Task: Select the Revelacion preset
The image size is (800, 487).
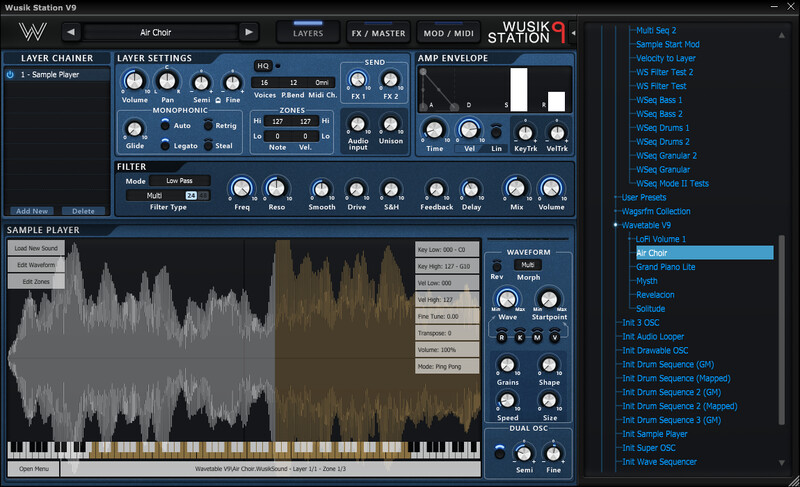Action: click(x=655, y=295)
